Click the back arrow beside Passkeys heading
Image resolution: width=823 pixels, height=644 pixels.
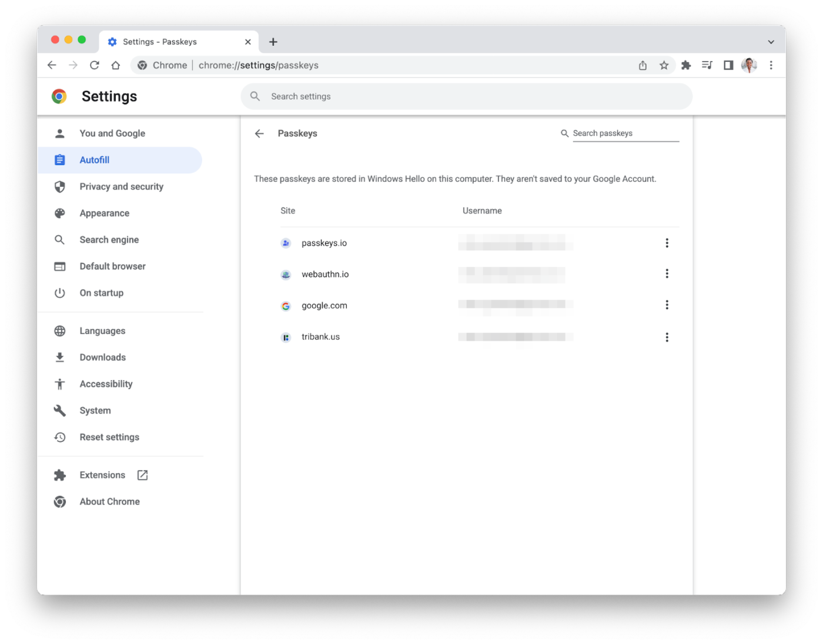(259, 133)
